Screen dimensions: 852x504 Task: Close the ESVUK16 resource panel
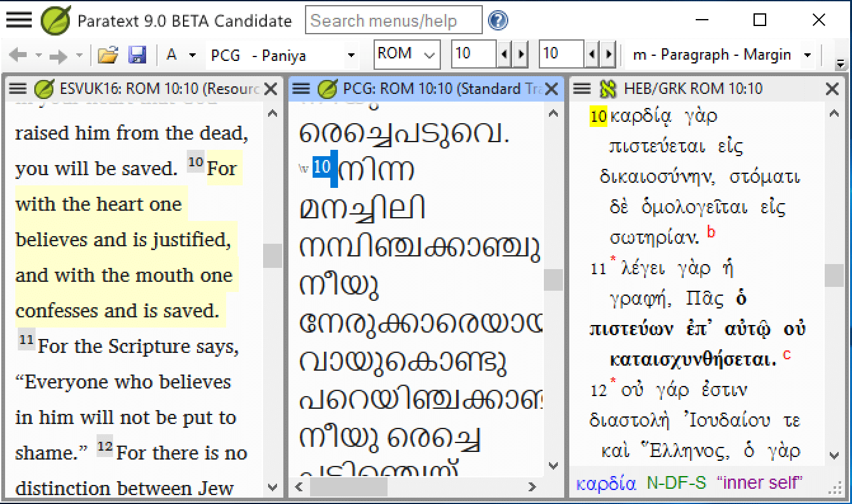[x=271, y=89]
